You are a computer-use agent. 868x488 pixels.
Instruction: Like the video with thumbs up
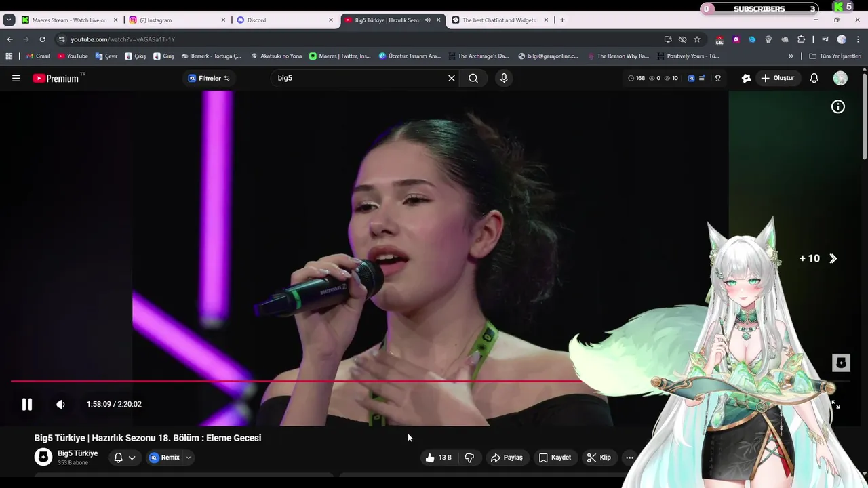coord(438,457)
